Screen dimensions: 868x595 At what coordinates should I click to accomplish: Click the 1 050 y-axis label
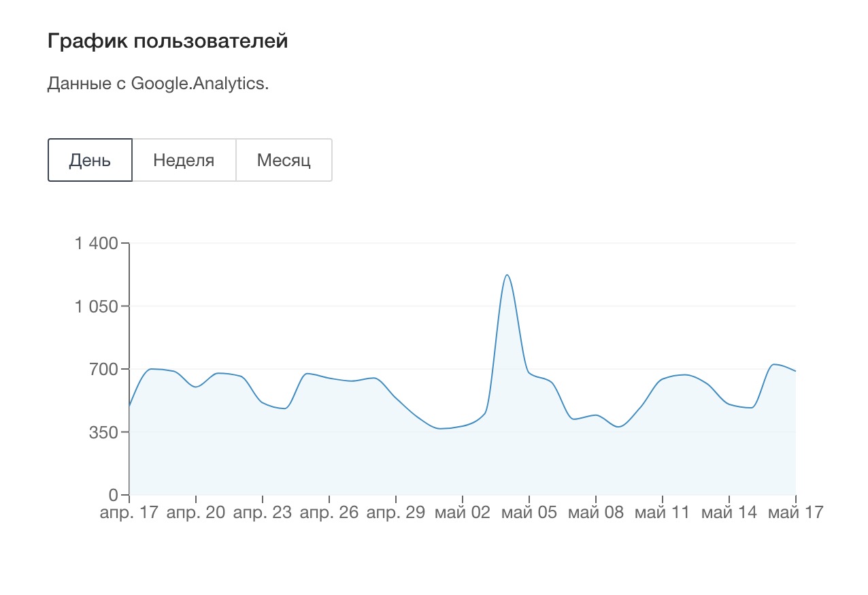pyautogui.click(x=96, y=306)
